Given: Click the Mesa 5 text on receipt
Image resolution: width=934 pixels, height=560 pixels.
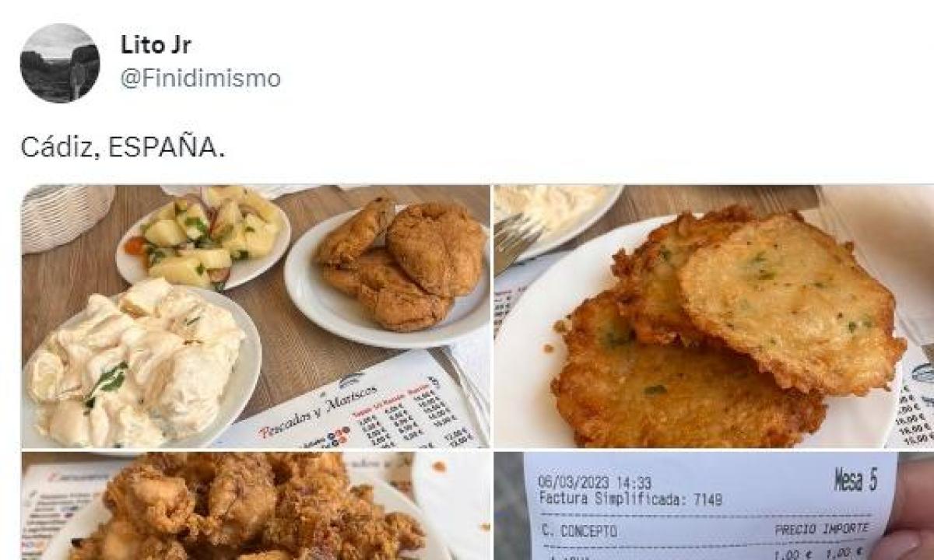Looking at the screenshot, I should [x=855, y=481].
